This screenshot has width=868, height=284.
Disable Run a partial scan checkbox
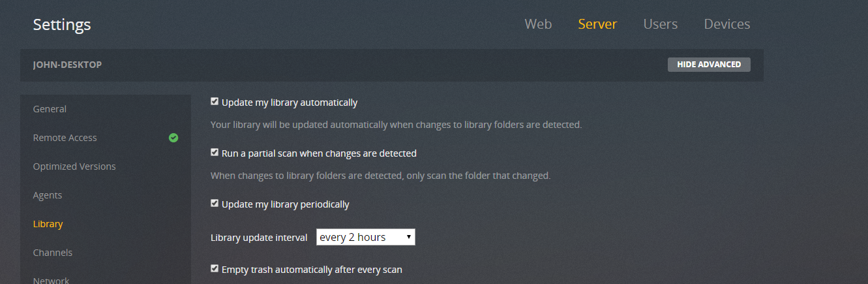[215, 153]
